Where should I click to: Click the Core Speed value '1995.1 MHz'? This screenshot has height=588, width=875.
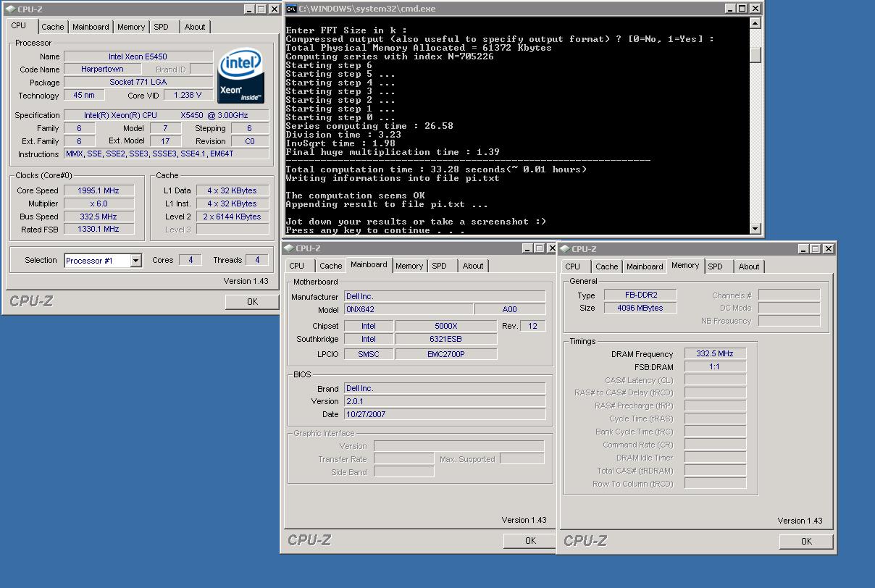tap(98, 190)
